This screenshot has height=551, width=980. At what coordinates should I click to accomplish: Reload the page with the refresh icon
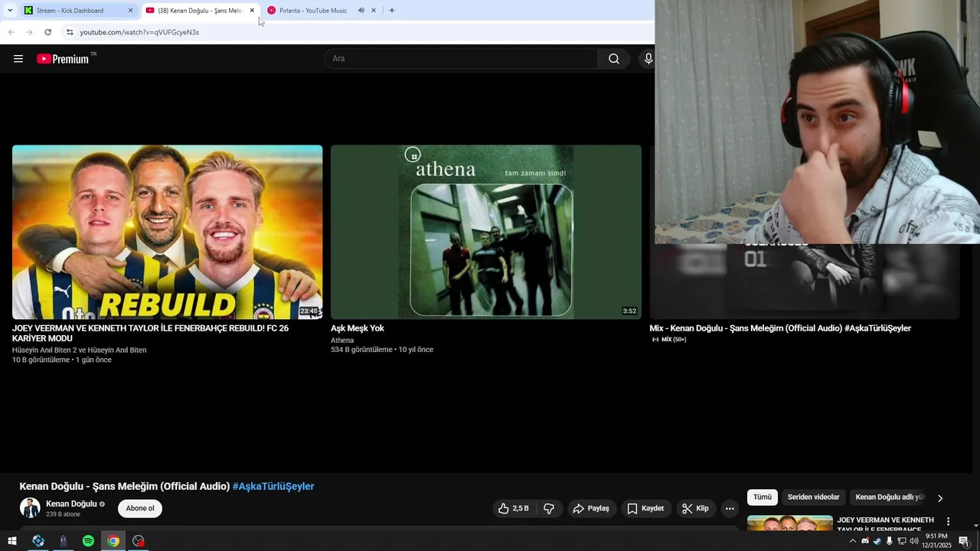[x=47, y=32]
